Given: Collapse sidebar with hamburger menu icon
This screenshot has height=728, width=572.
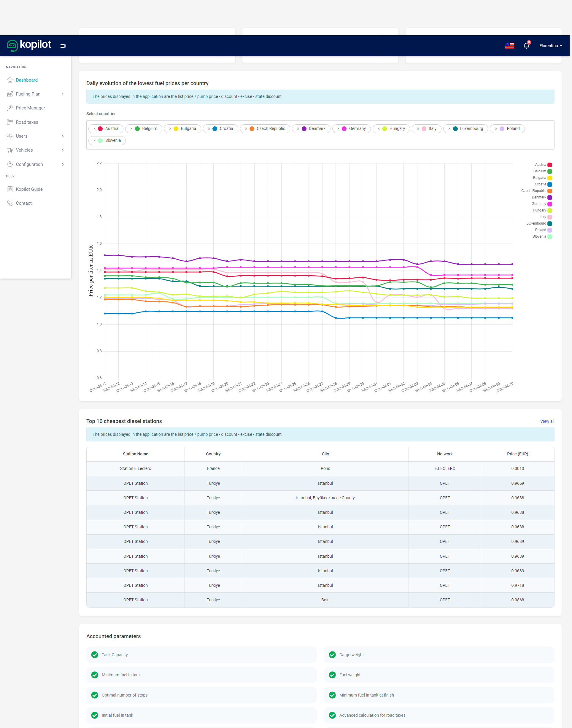Looking at the screenshot, I should point(63,46).
